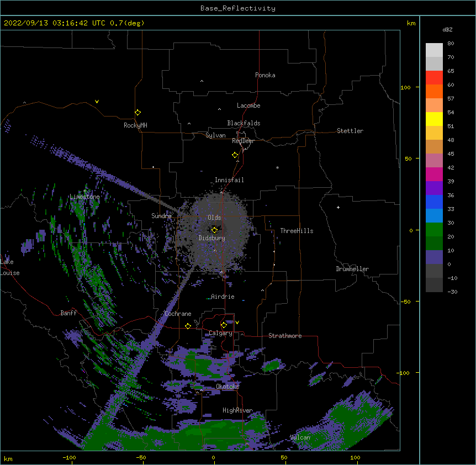Click the Banff label
Viewport: 476px width, 465px height.
pyautogui.click(x=68, y=313)
